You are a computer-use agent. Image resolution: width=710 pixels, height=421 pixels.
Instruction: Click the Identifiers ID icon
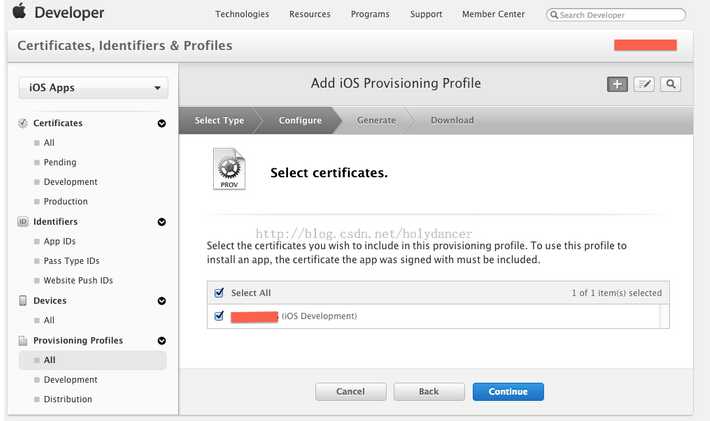[x=23, y=221]
